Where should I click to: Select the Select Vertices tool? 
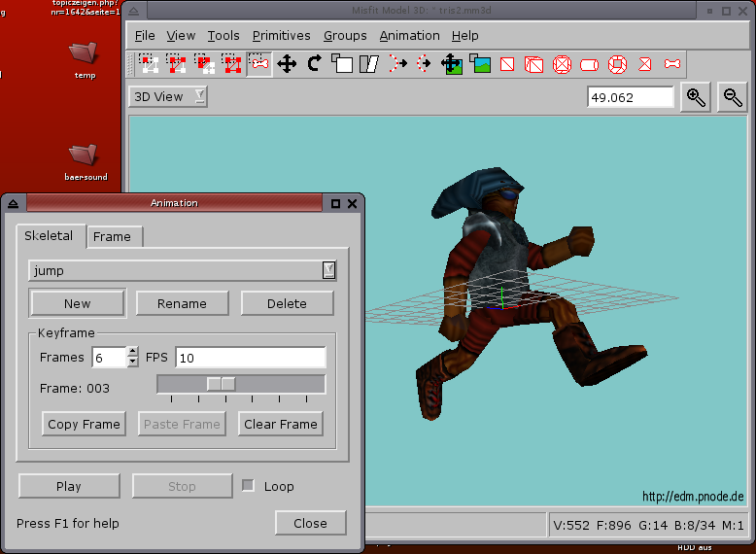point(149,63)
